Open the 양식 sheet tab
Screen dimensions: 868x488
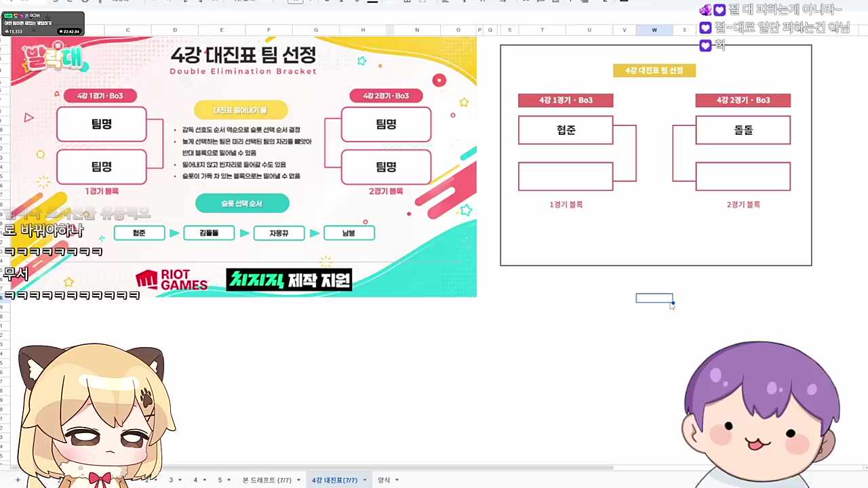384,480
